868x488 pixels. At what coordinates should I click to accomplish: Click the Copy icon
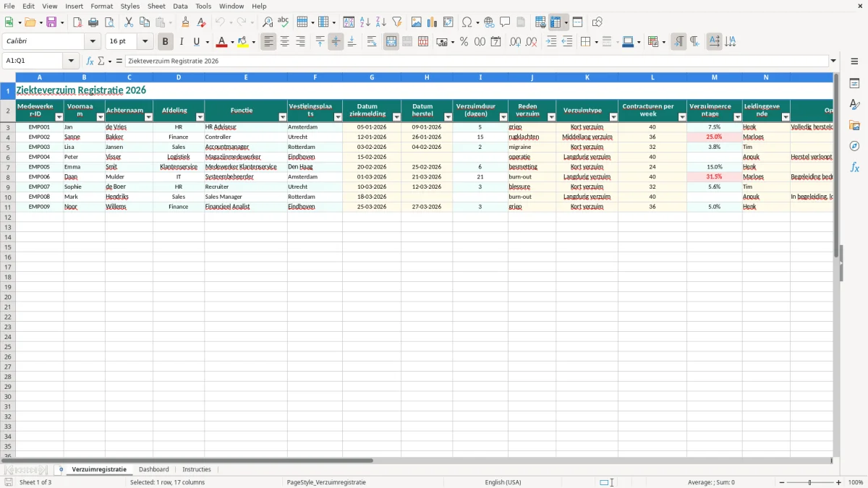pos(145,22)
